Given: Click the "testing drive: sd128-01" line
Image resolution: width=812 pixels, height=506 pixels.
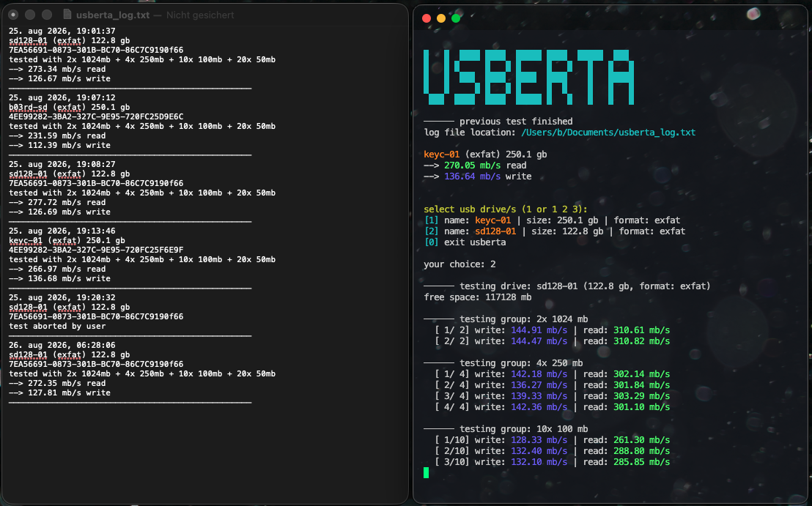Looking at the screenshot, I should tap(567, 286).
